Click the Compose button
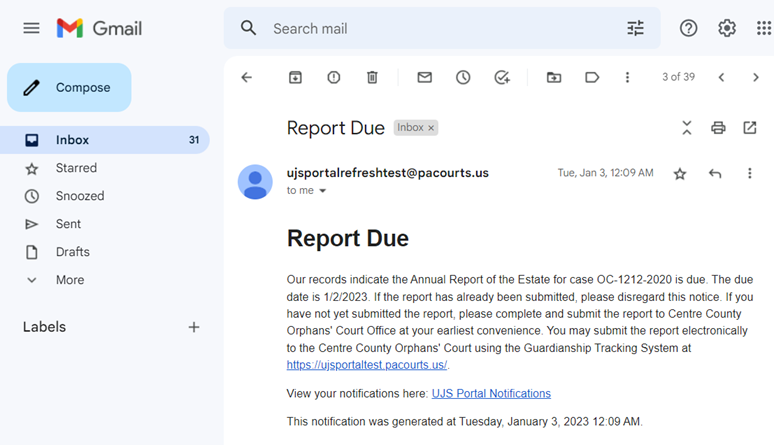Screen dimensions: 774x445 (x=69, y=88)
